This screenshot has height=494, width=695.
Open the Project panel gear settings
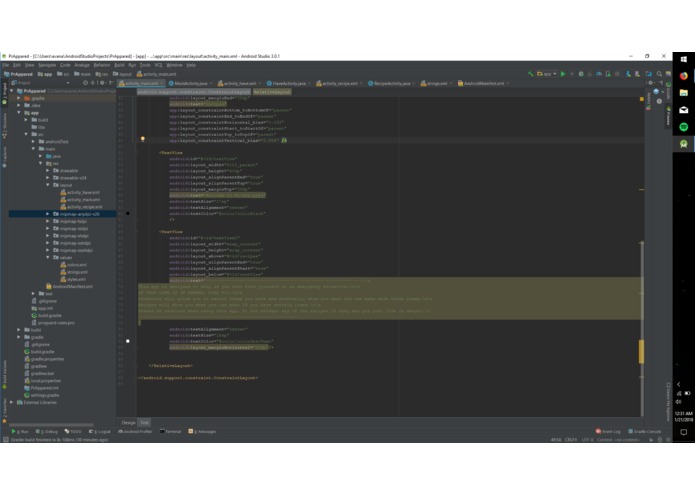[102, 83]
